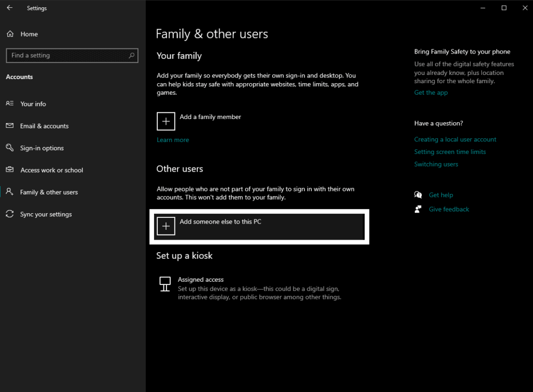Click the plus icon to add family member

point(166,121)
